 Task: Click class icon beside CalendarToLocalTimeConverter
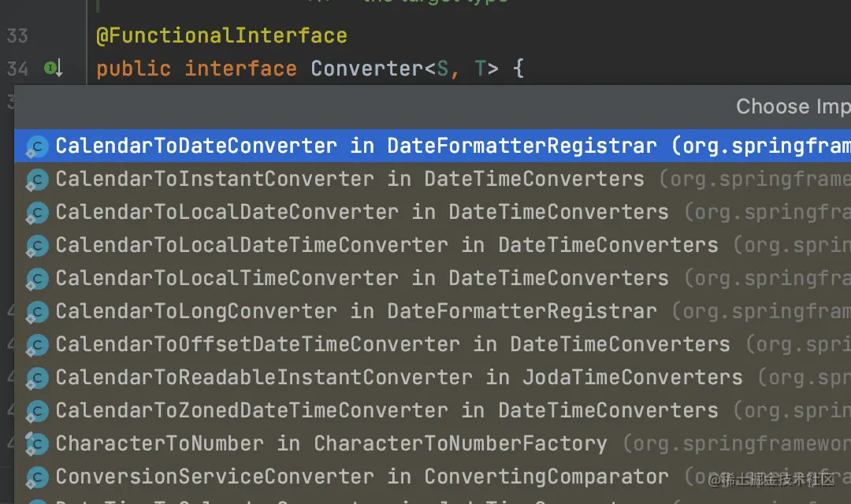pos(37,279)
